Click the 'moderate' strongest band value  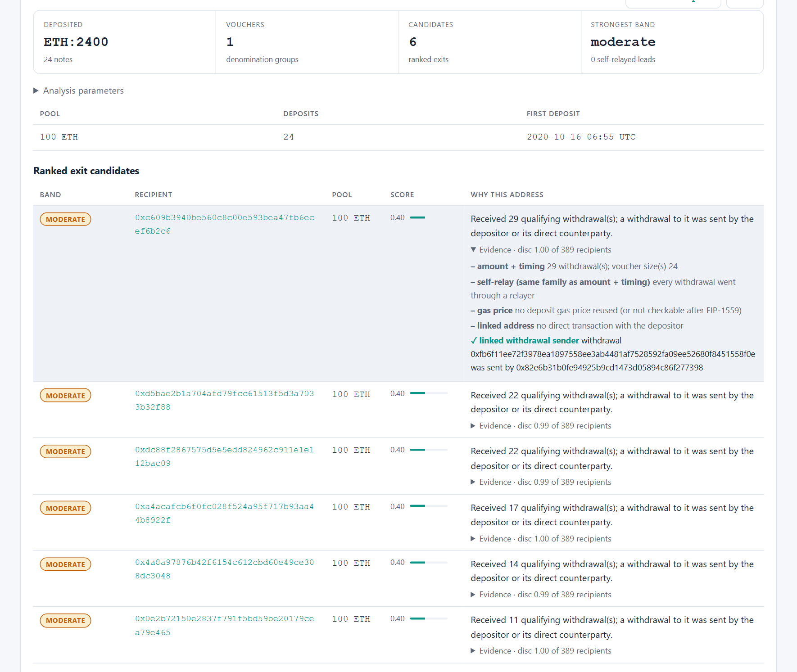pos(623,42)
